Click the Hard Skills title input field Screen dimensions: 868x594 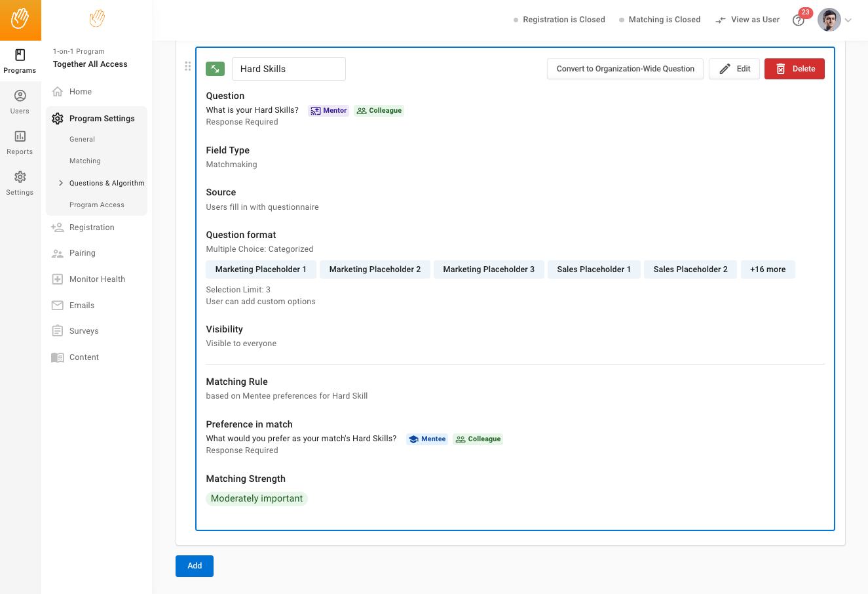(x=288, y=69)
